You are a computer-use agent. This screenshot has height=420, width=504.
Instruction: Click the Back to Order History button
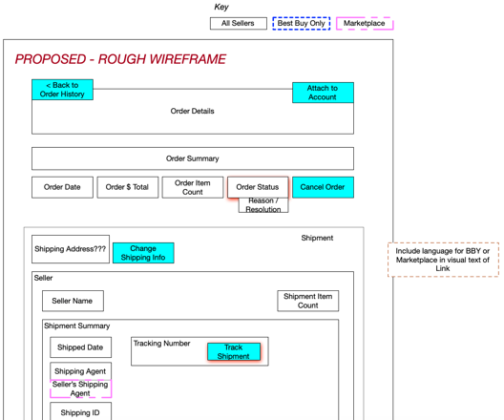62,90
